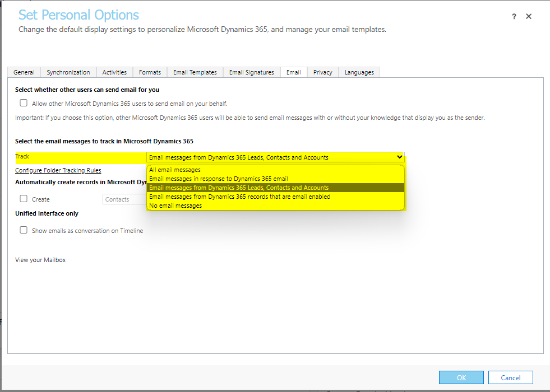The image size is (550, 392).
Task: Pick the highlighted "Leads, Contacts and Accounts" list option
Action: click(275, 188)
